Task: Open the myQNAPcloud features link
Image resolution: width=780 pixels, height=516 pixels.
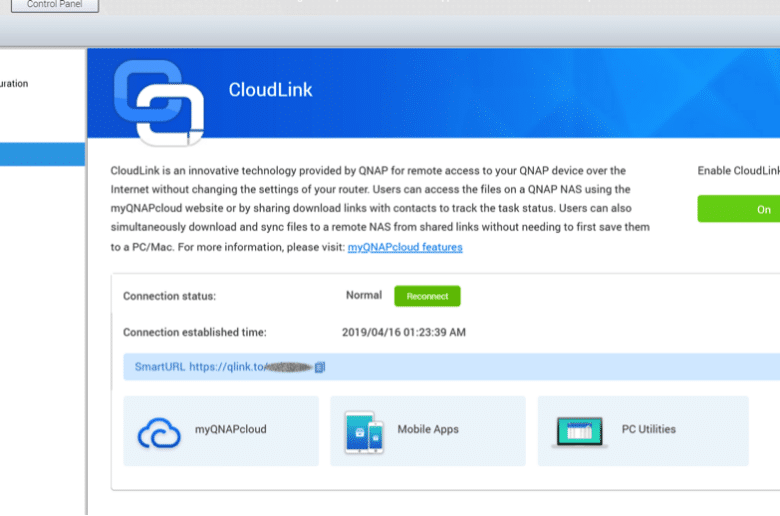Action: 405,247
